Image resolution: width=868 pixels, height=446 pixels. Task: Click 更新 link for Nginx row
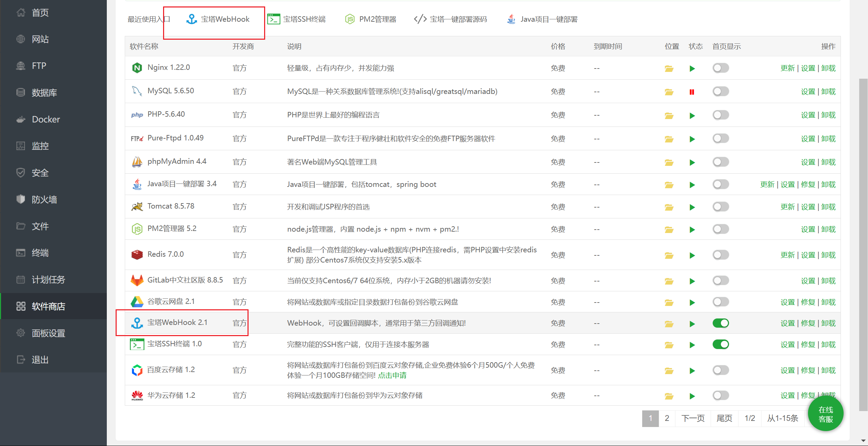click(x=787, y=68)
